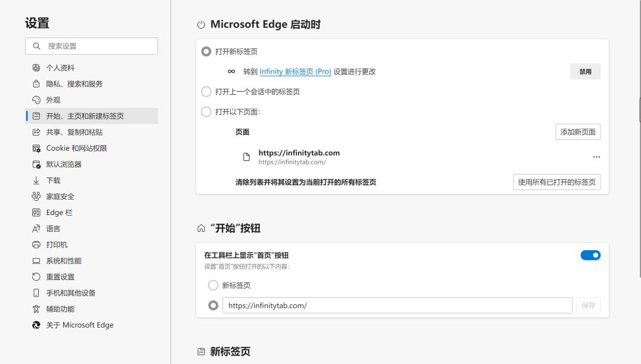Click the 添加新页面 button
The width and height of the screenshot is (641, 364).
[x=578, y=132]
